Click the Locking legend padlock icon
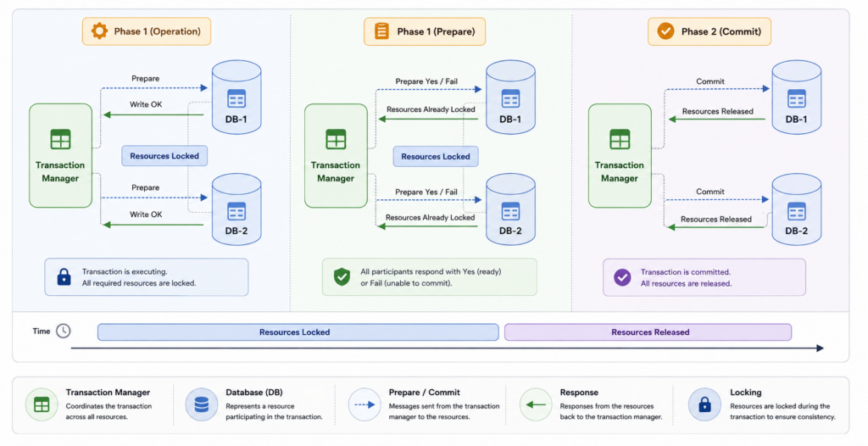This screenshot has height=446, width=868. (704, 404)
